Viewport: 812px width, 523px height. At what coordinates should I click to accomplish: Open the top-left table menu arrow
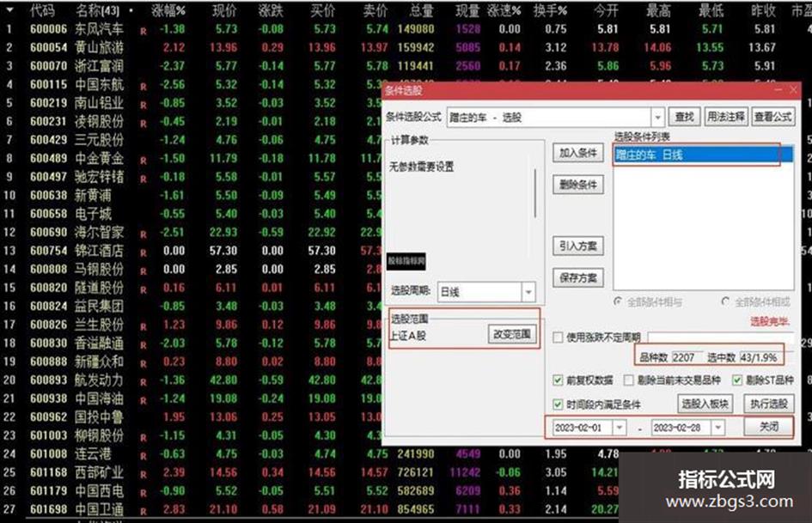[9, 9]
